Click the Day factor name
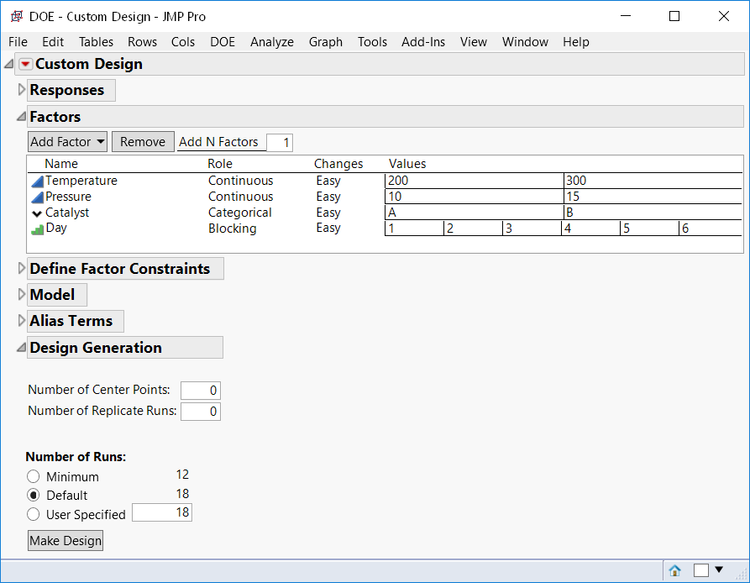Viewport: 750px width, 583px height. [56, 228]
